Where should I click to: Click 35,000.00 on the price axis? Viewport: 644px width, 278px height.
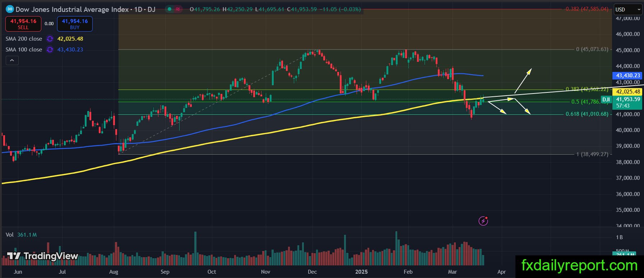pos(628,210)
